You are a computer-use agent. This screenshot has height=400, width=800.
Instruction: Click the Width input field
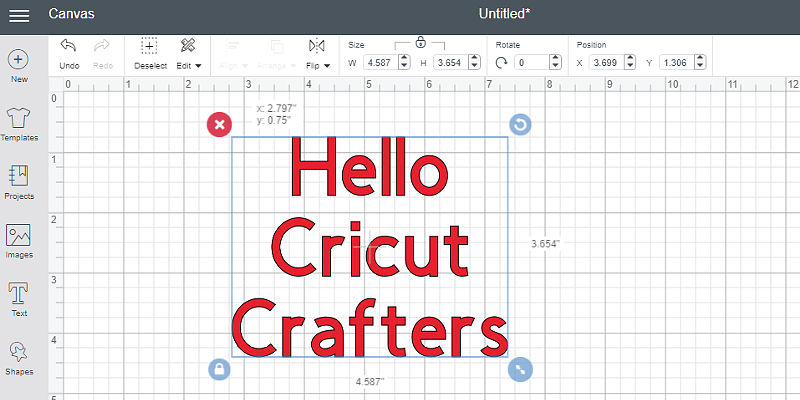[381, 63]
